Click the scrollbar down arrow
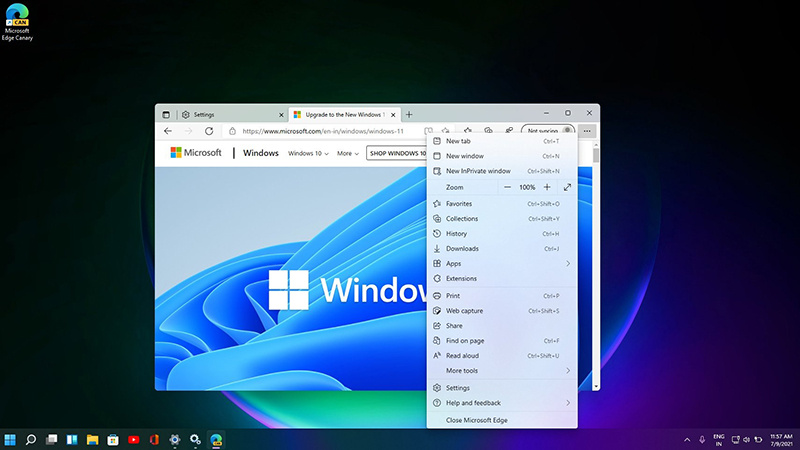800x450 pixels. [x=595, y=387]
